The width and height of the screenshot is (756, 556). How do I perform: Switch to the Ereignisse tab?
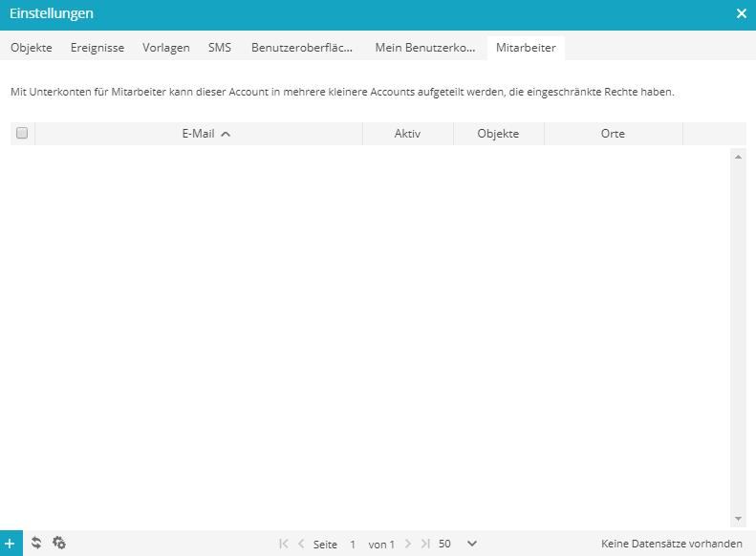97,48
